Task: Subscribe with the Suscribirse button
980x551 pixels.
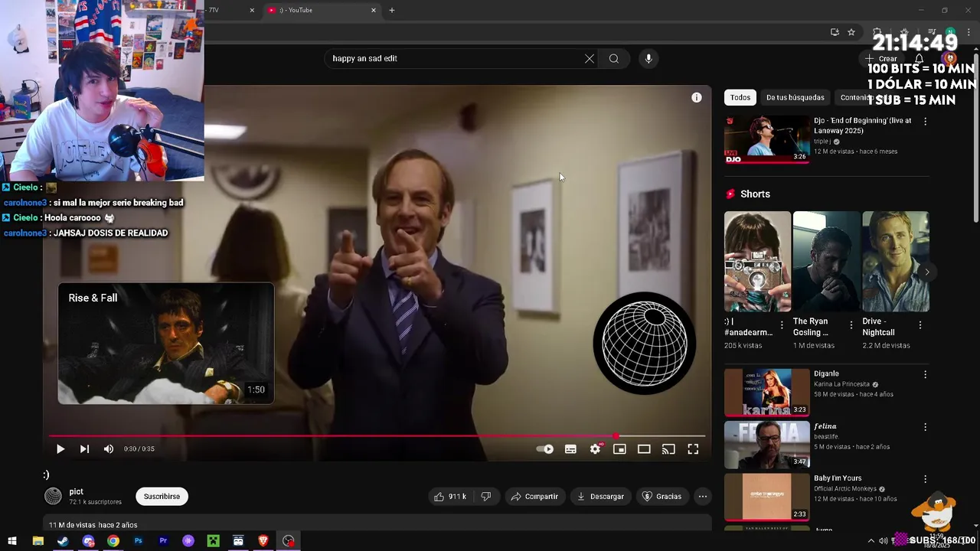Action: (162, 497)
